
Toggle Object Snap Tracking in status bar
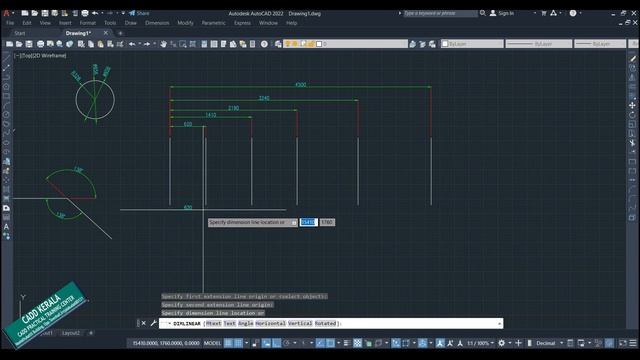point(320,343)
